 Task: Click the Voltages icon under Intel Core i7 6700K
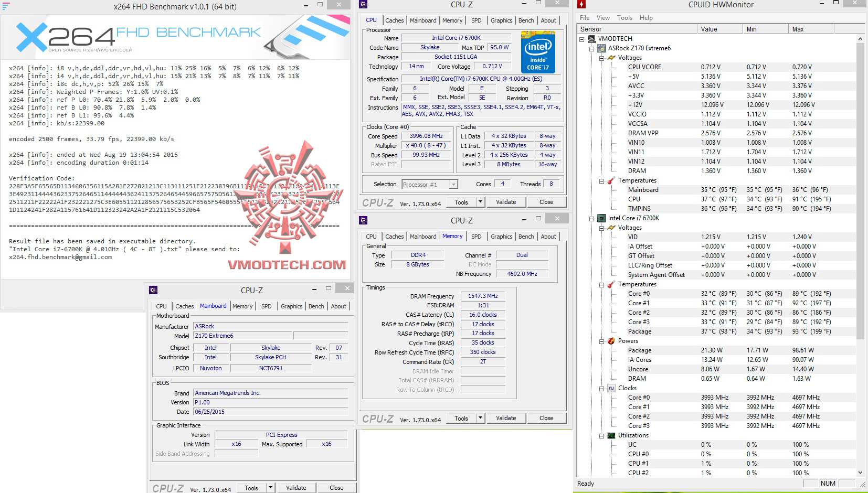coord(611,228)
